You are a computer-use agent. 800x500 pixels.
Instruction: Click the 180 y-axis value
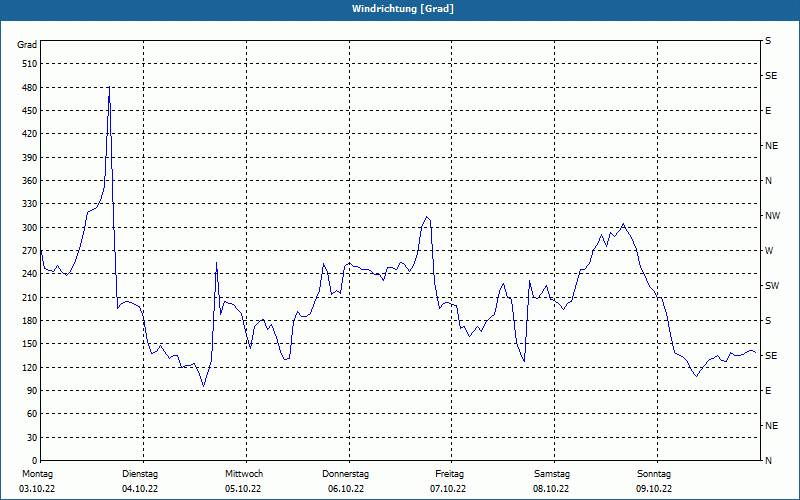(x=30, y=321)
